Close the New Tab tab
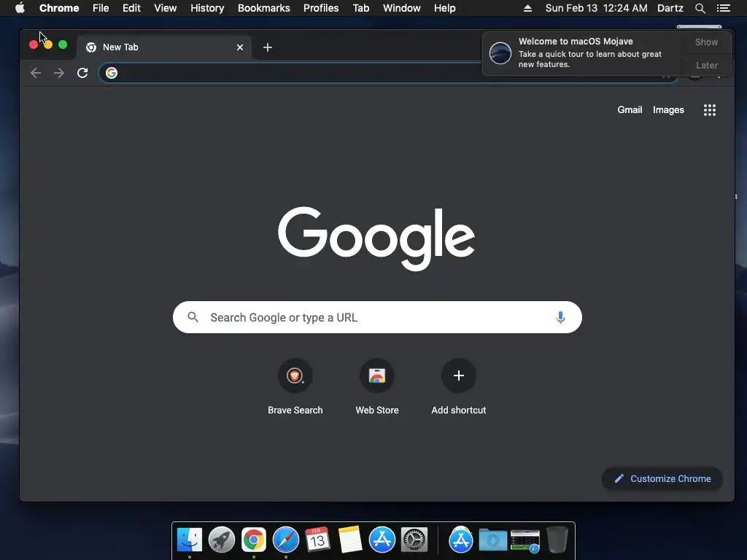 click(x=240, y=47)
